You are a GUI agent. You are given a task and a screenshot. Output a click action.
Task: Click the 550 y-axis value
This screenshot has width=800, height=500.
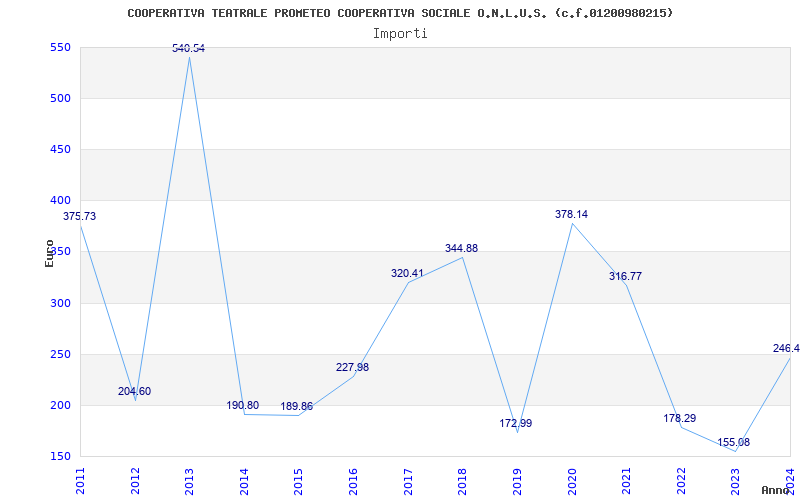(60, 47)
